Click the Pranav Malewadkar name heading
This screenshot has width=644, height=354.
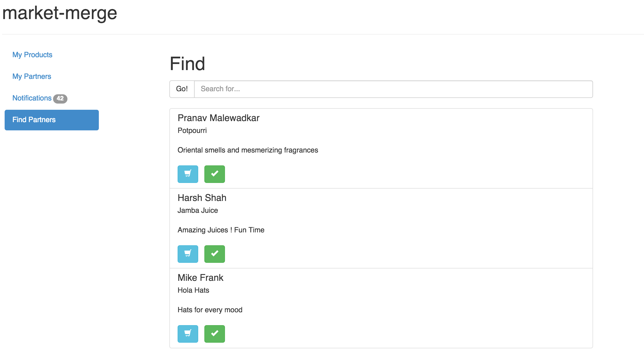pyautogui.click(x=218, y=118)
